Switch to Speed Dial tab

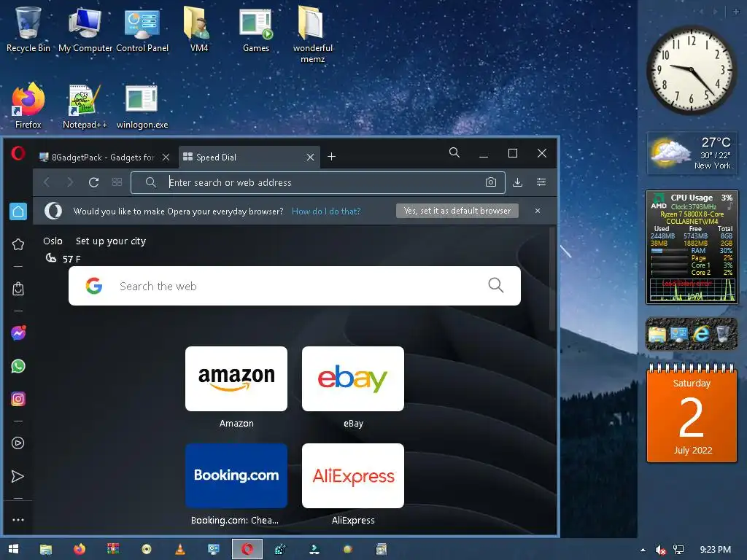[243, 157]
